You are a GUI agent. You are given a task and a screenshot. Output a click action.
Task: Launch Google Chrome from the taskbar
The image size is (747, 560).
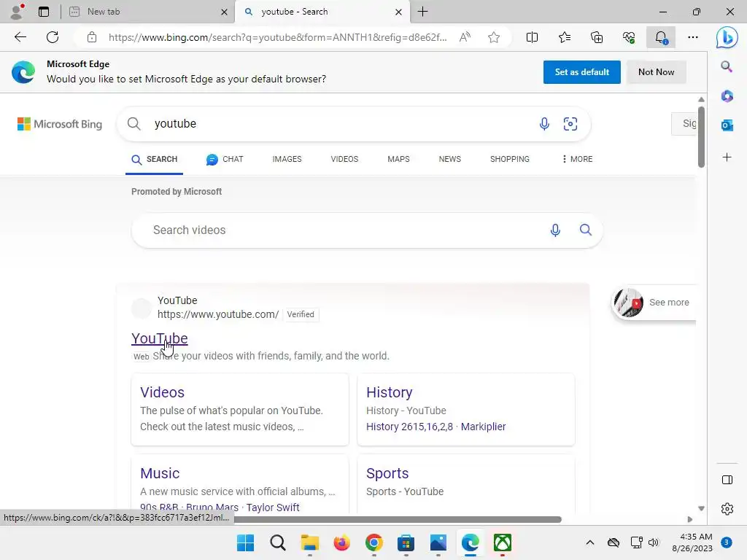point(374,542)
